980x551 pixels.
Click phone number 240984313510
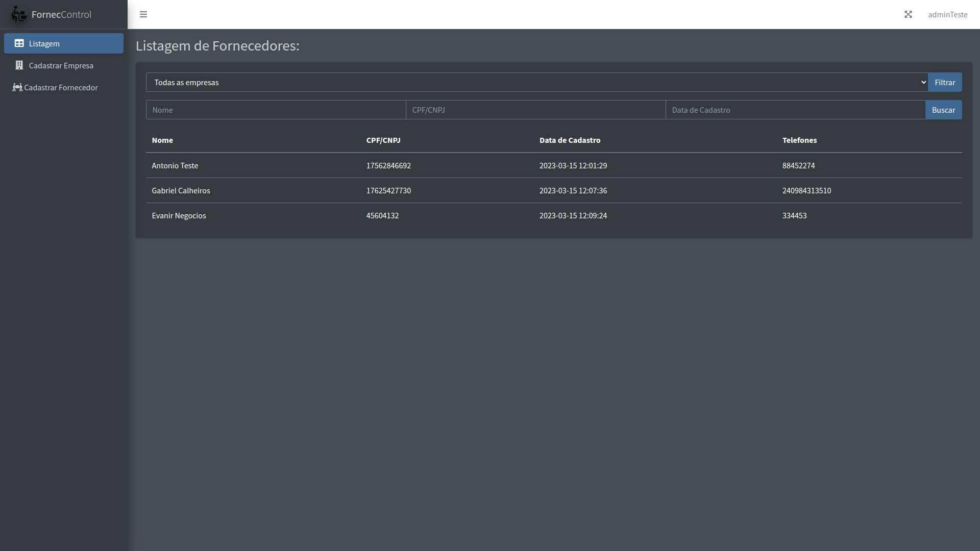(806, 190)
